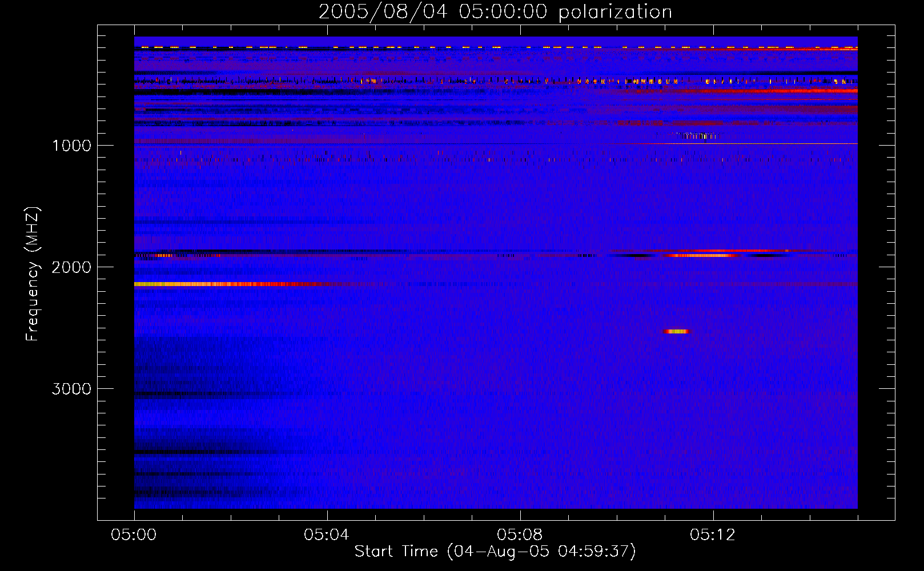Click the short bright burst near 2500 MHz

pos(677,331)
